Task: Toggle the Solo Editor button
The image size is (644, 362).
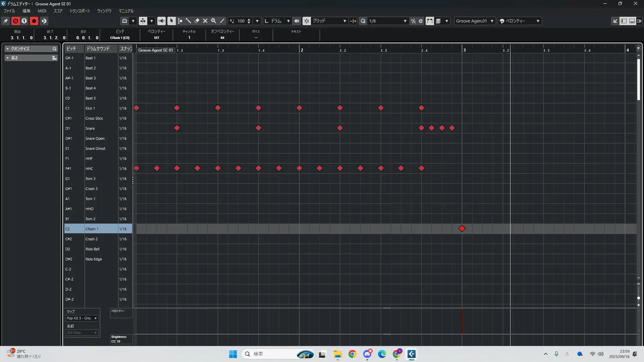Action: (x=15, y=21)
